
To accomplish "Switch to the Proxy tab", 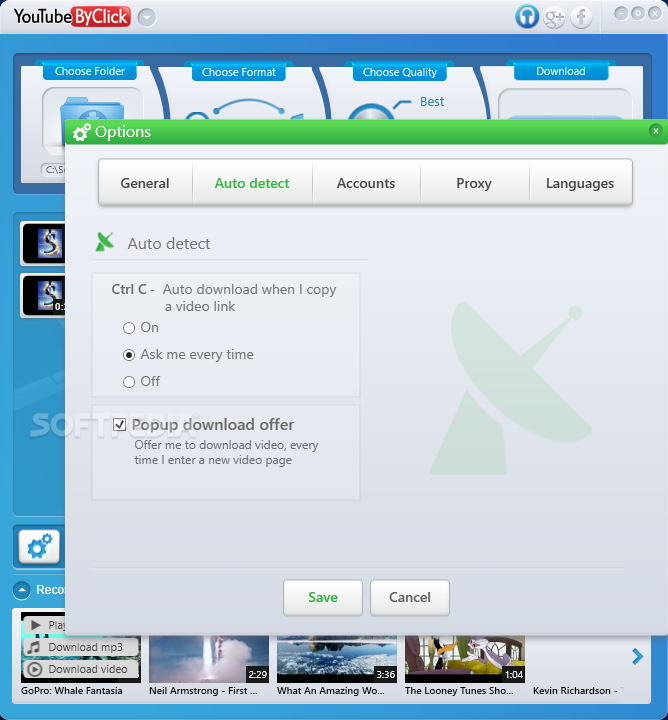I will click(474, 183).
